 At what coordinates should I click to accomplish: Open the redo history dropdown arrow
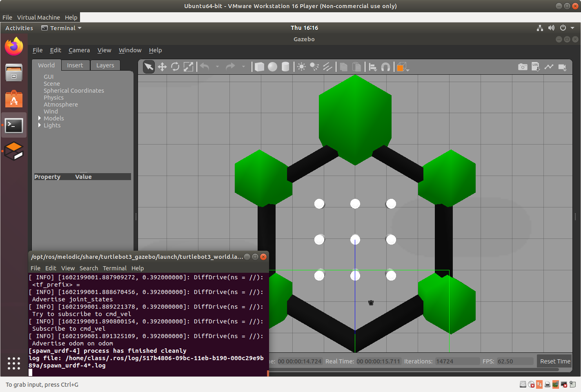pos(243,67)
